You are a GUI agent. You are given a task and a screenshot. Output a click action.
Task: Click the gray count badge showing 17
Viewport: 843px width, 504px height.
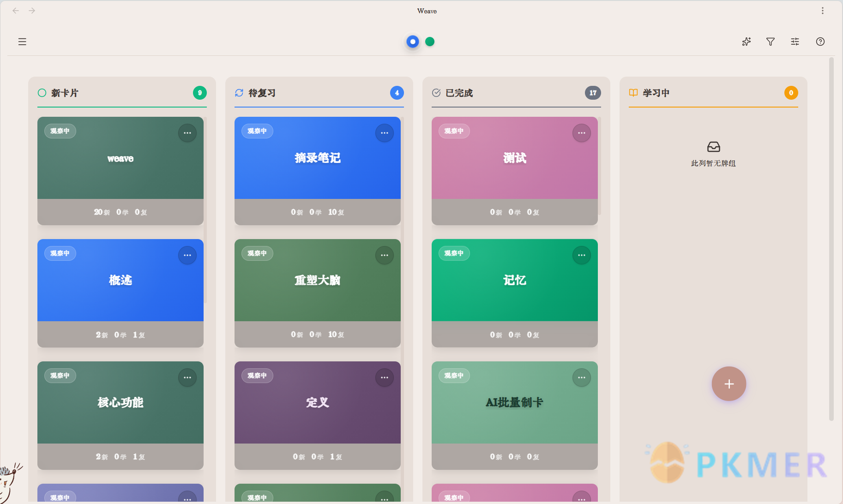593,93
